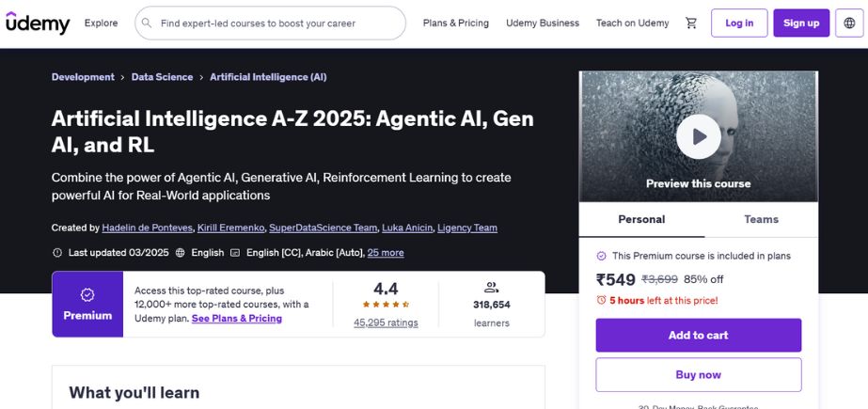Open the language globe button
Image resolution: width=868 pixels, height=409 pixels.
(849, 24)
